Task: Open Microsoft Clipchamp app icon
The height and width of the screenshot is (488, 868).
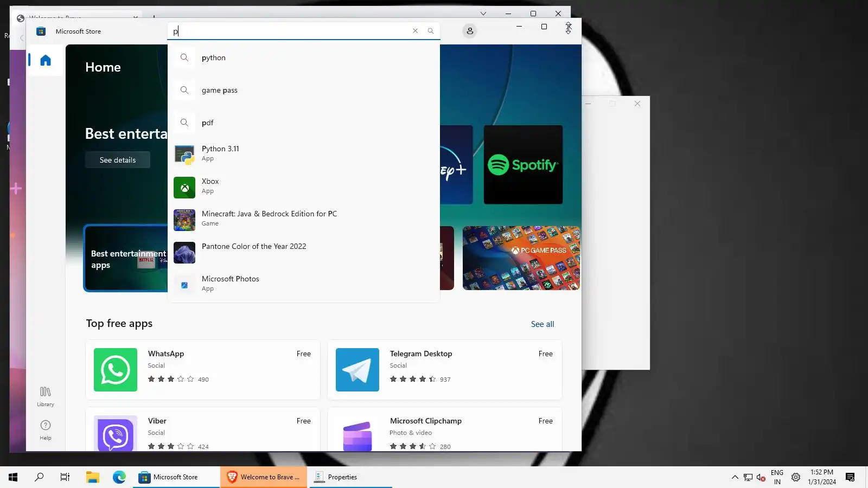Action: coord(358,434)
